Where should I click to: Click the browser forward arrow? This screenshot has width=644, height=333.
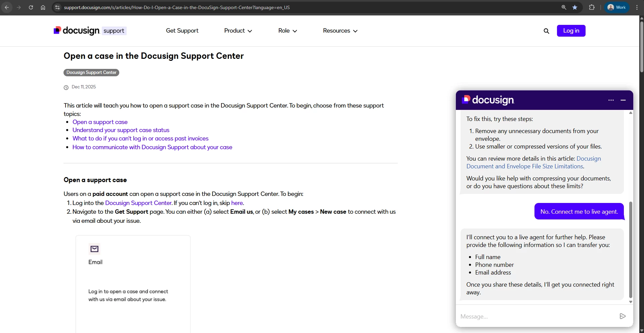click(x=19, y=7)
